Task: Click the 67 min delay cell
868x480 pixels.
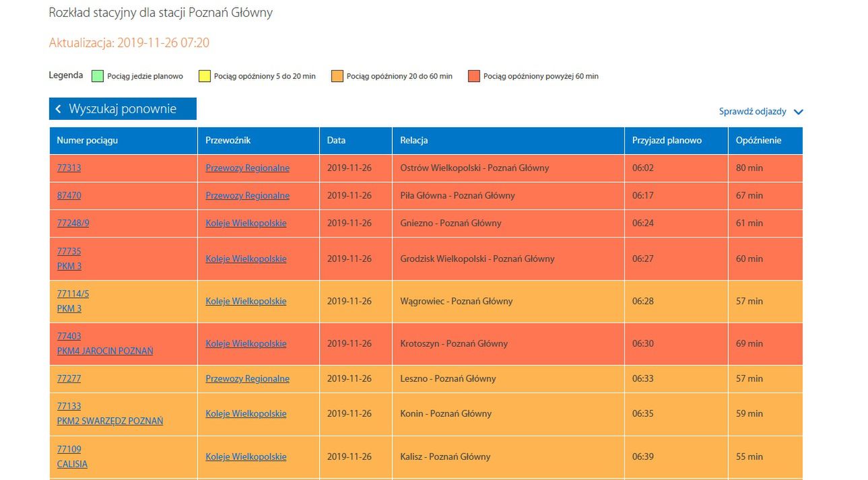Action: 766,196
